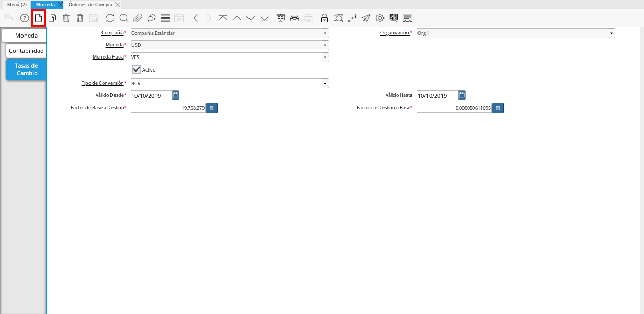Click the Attachment paperclip icon
This screenshot has height=314, width=644.
(138, 18)
